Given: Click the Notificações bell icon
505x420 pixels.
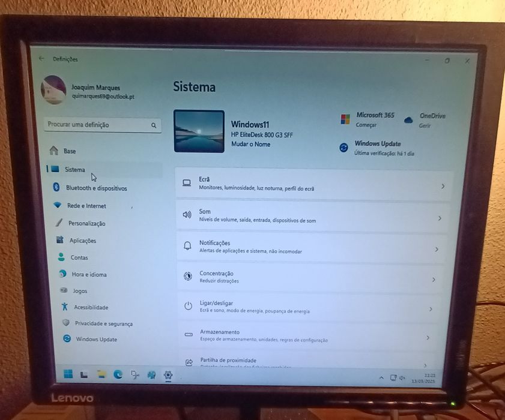Looking at the screenshot, I should (x=187, y=245).
